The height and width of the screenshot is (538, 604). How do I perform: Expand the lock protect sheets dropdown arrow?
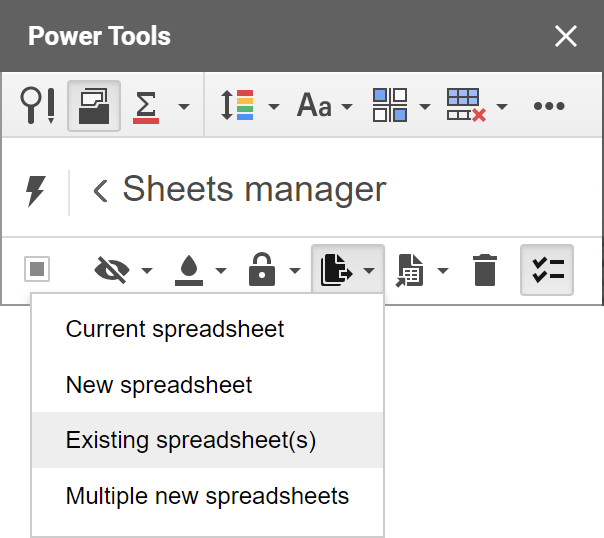tap(295, 271)
